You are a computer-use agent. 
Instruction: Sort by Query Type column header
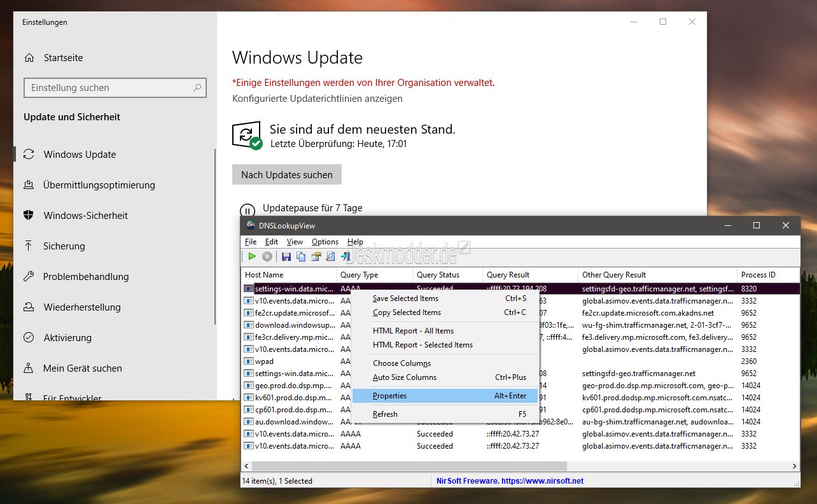(x=374, y=275)
